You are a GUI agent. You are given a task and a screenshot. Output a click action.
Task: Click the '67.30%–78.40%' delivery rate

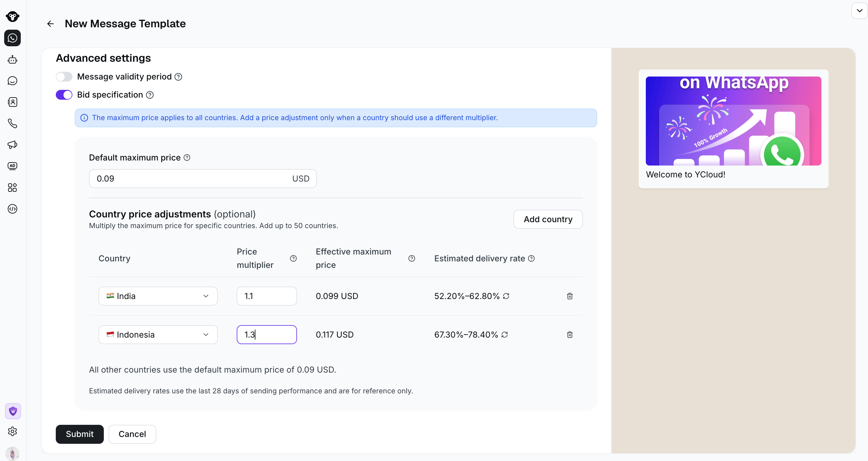[466, 335]
